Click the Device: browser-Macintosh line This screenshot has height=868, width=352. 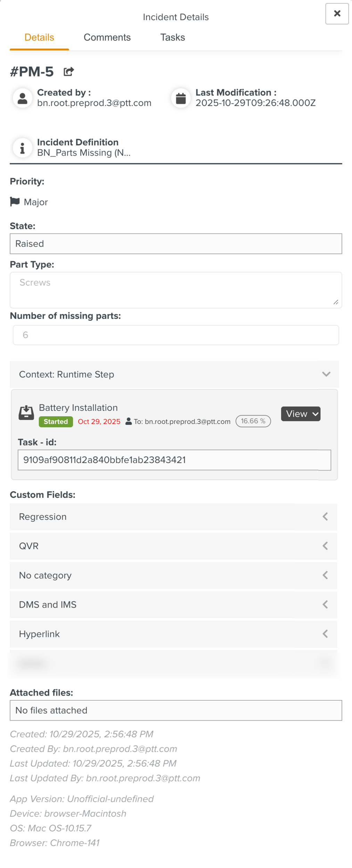point(68,813)
